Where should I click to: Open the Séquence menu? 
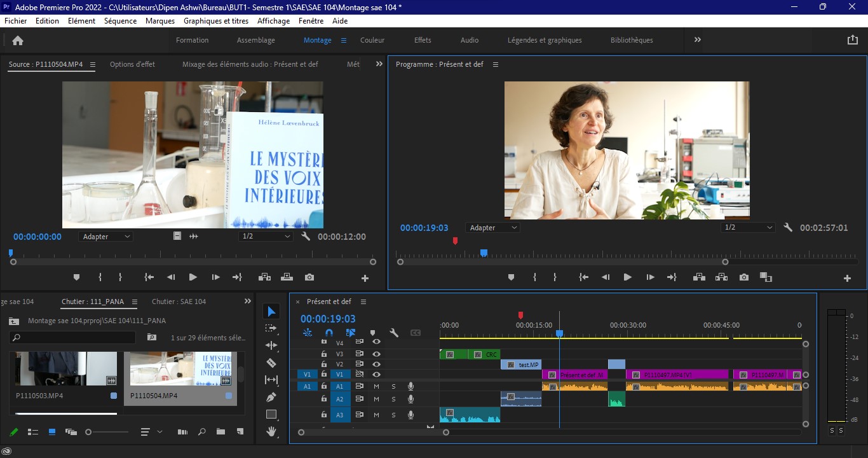tap(120, 21)
